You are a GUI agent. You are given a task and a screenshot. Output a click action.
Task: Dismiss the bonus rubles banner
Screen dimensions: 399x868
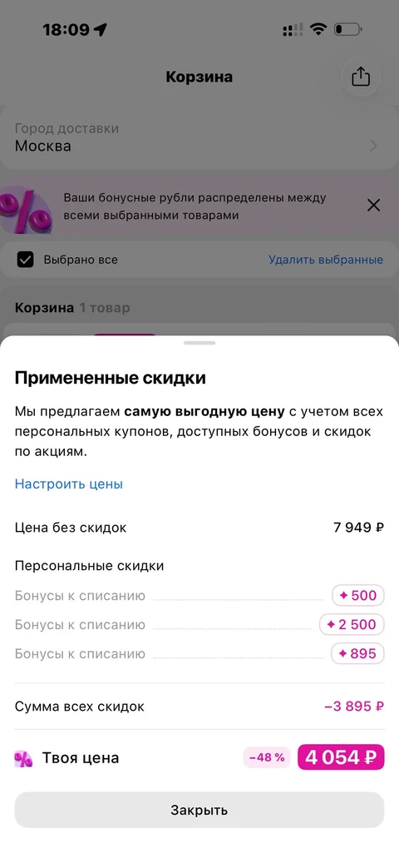373,206
